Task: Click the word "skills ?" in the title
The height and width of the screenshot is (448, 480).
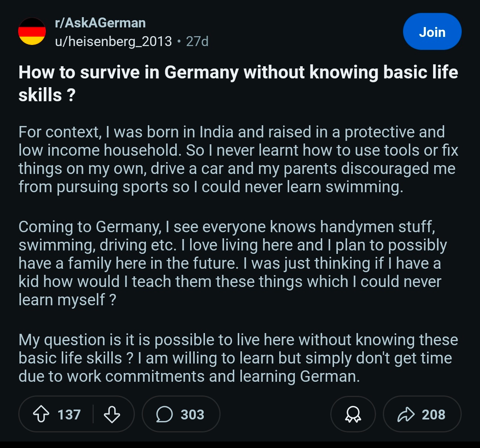Action: pyautogui.click(x=47, y=95)
